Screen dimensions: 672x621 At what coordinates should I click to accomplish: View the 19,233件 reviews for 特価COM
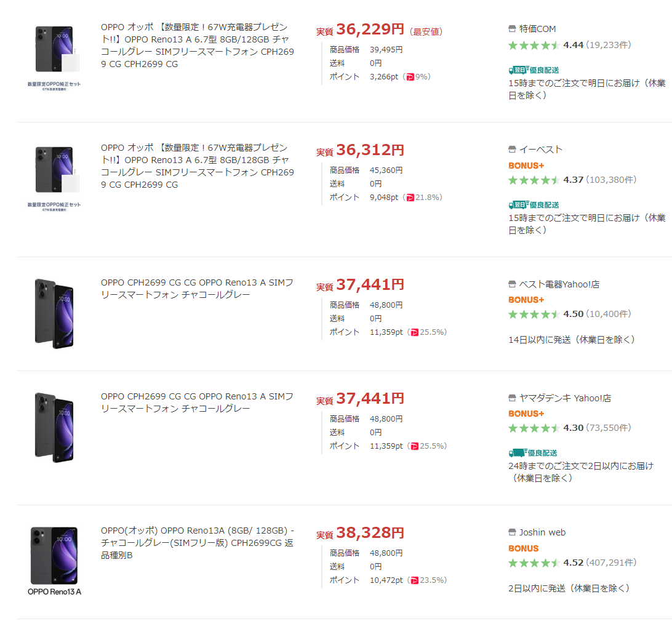point(608,45)
